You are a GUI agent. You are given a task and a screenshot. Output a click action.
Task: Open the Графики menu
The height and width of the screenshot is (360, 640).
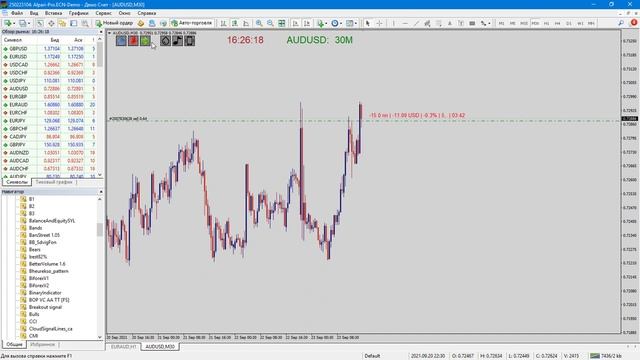coord(78,13)
